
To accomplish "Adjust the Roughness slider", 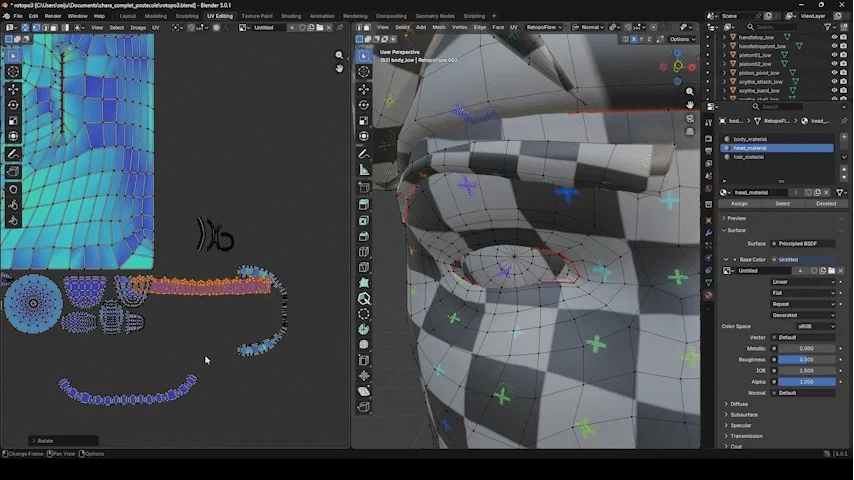I will point(805,359).
